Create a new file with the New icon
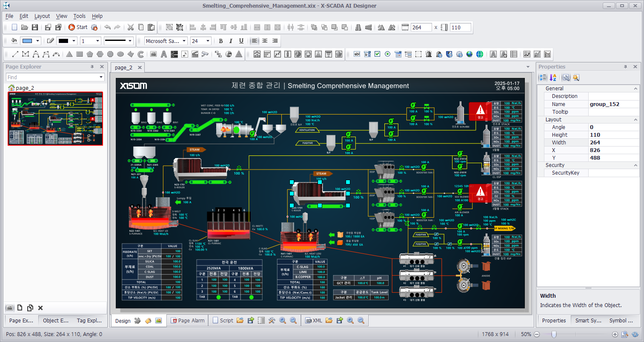Viewport: 644px width, 342px height. click(14, 27)
